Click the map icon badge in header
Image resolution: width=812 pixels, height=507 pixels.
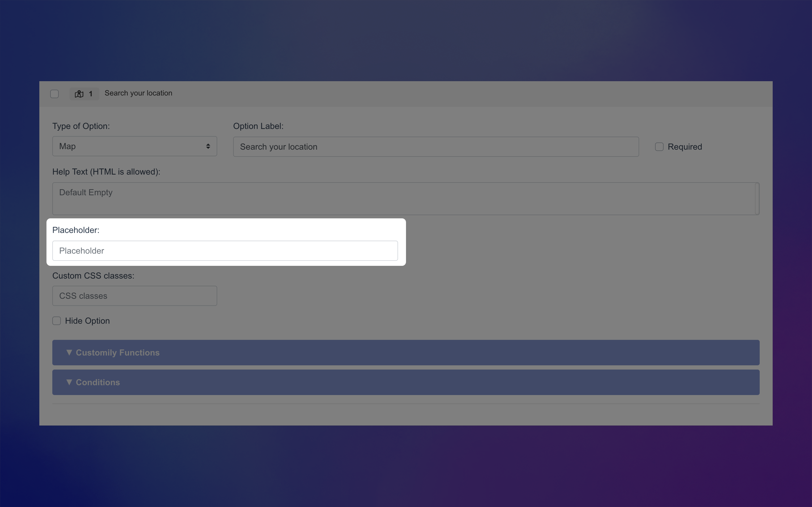click(x=79, y=94)
